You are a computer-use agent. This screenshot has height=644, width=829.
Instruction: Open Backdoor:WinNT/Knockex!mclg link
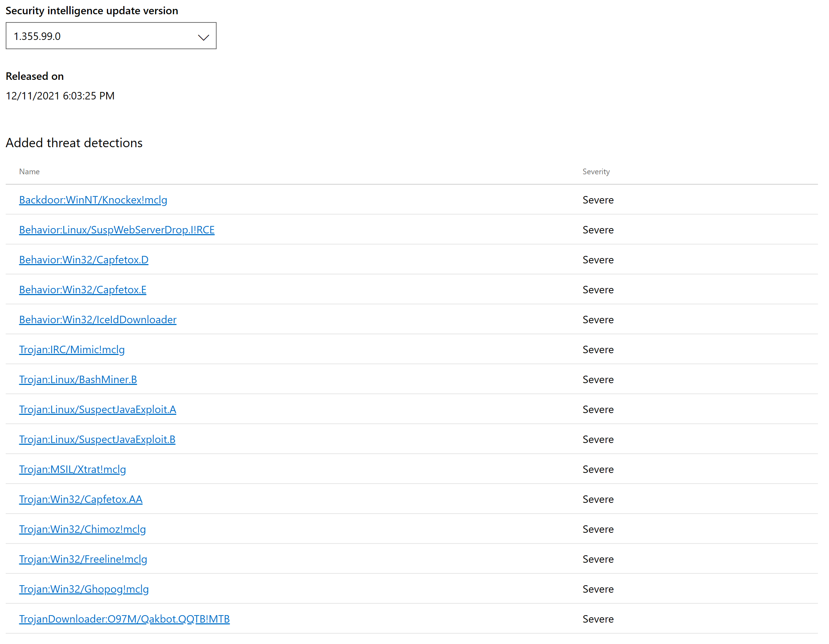pos(93,200)
